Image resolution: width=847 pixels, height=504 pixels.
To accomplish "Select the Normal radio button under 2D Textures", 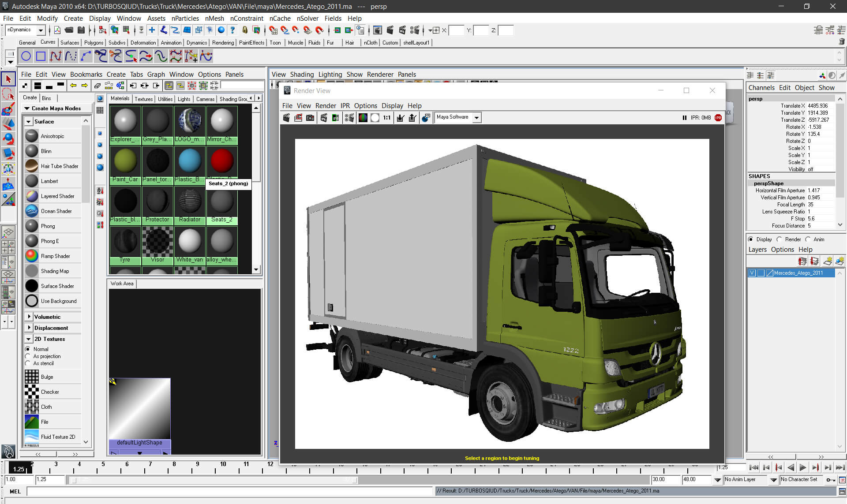I will [x=28, y=349].
